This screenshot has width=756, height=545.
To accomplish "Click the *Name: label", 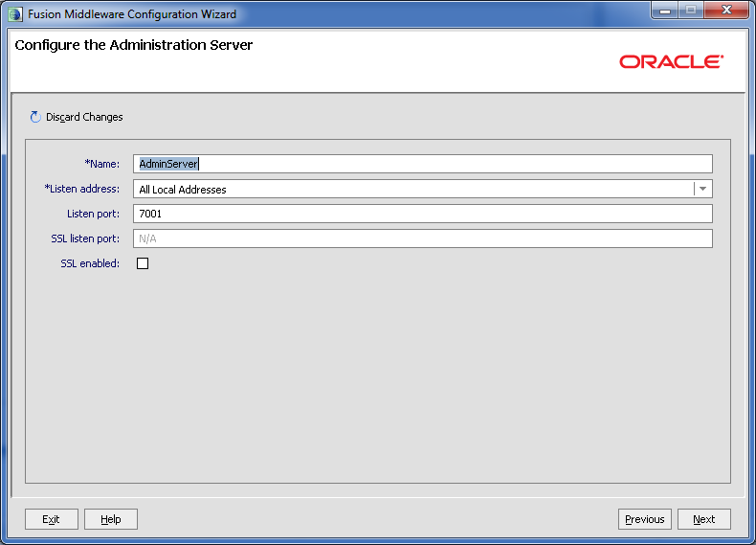I will [102, 164].
